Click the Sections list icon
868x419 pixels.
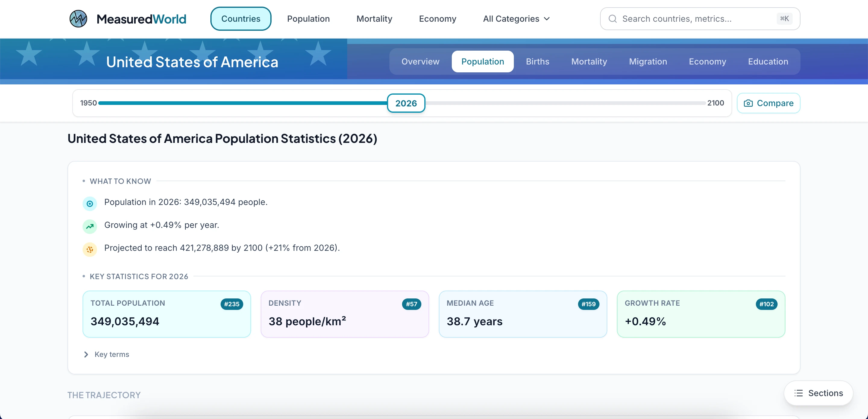tap(798, 393)
